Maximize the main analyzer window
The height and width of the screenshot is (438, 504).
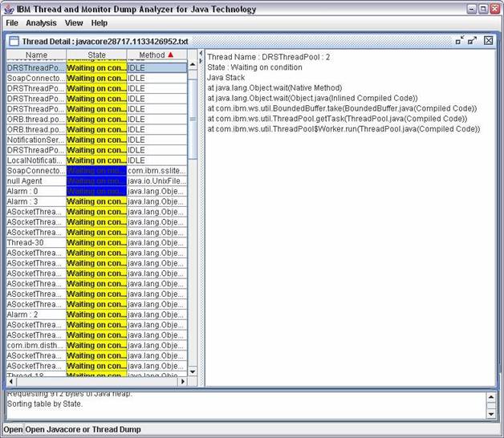(x=483, y=9)
